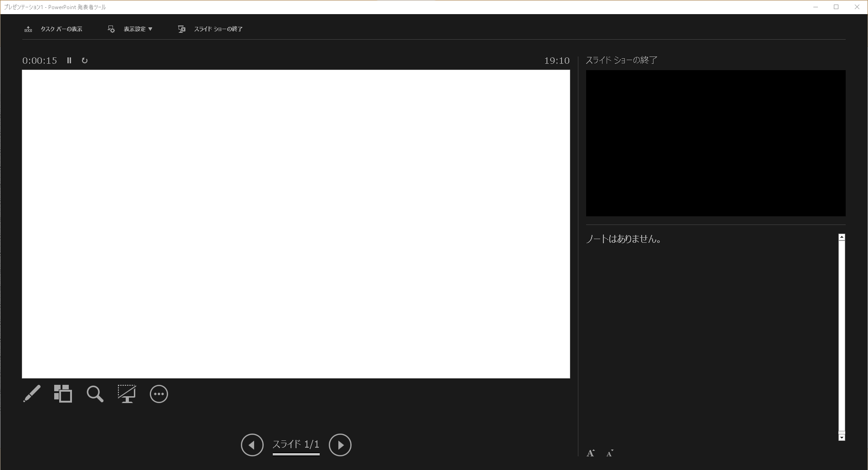868x470 pixels.
Task: Click the notes scrollbar up arrow
Action: click(842, 237)
